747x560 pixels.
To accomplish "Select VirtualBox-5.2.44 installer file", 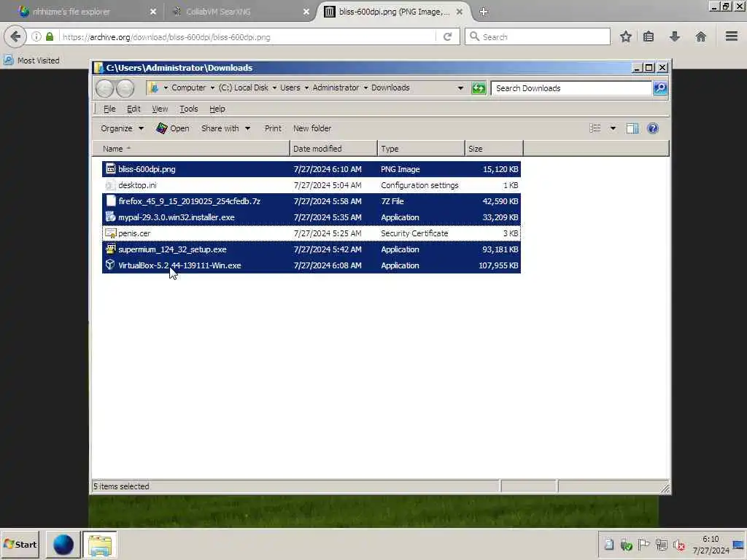I will pyautogui.click(x=311, y=265).
